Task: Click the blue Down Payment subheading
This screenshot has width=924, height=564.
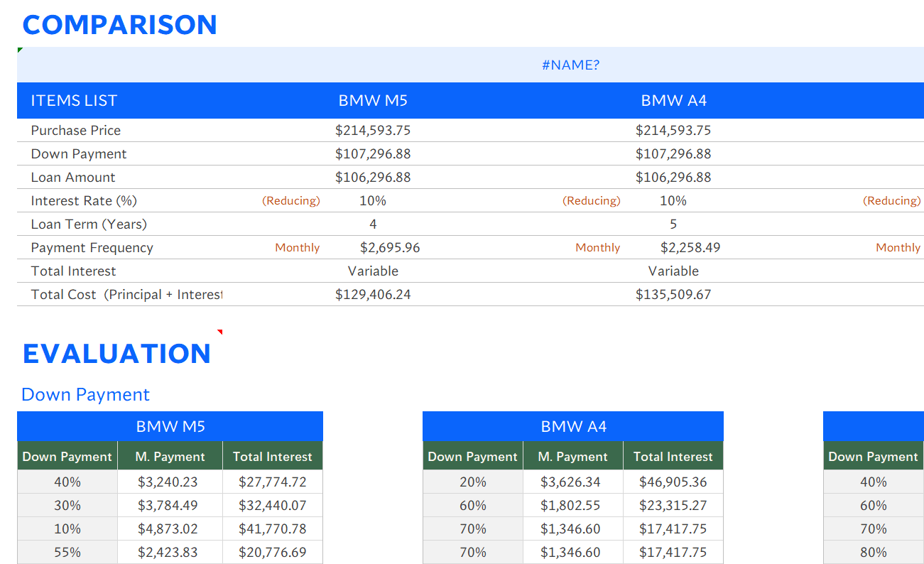Action: 86,394
